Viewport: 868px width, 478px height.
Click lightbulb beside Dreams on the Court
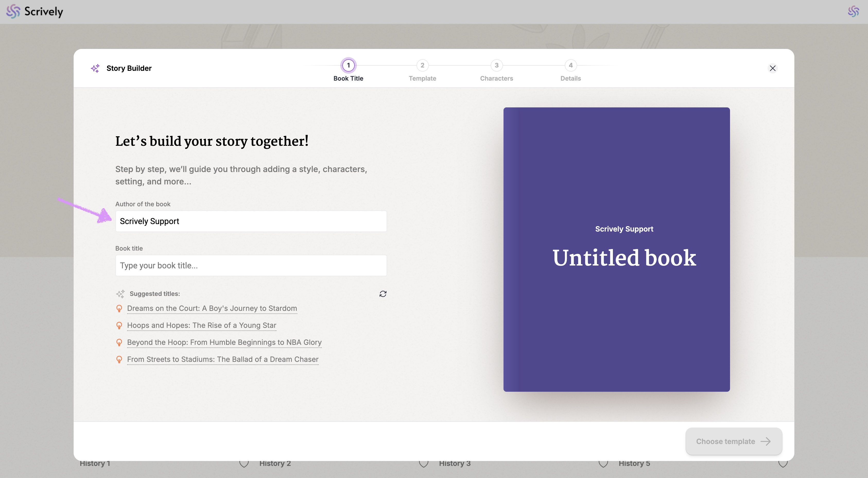pyautogui.click(x=119, y=309)
